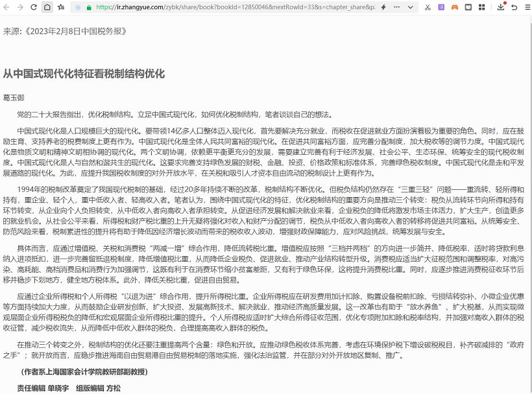Click the browser back arrow
Viewport: 532px width, 394px height.
(x=5, y=7)
